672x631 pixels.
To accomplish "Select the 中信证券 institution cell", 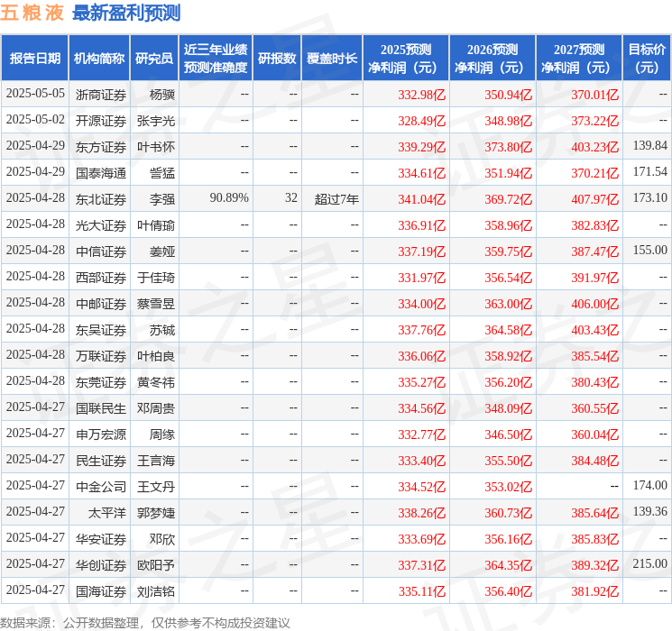I will click(x=101, y=251).
